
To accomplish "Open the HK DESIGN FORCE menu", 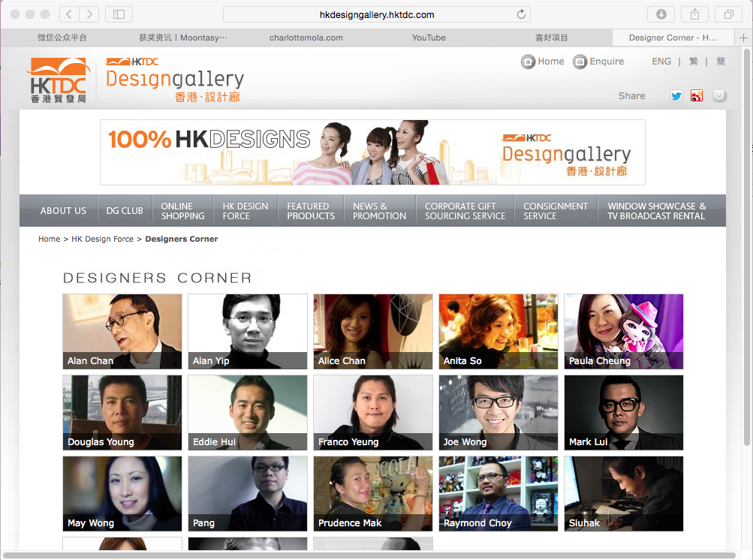I will [245, 210].
